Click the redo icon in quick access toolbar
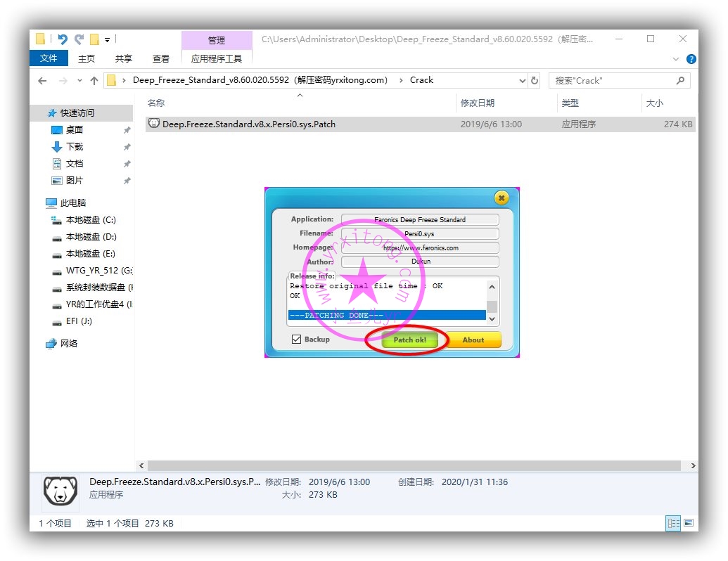728x561 pixels. pyautogui.click(x=79, y=39)
